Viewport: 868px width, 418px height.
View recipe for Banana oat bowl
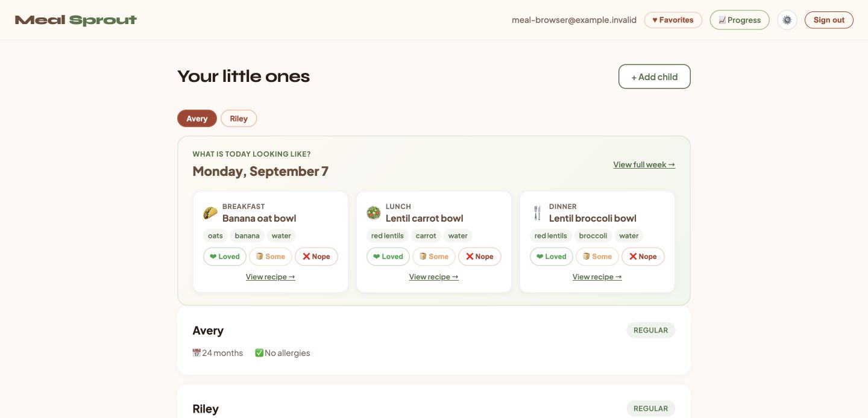271,277
